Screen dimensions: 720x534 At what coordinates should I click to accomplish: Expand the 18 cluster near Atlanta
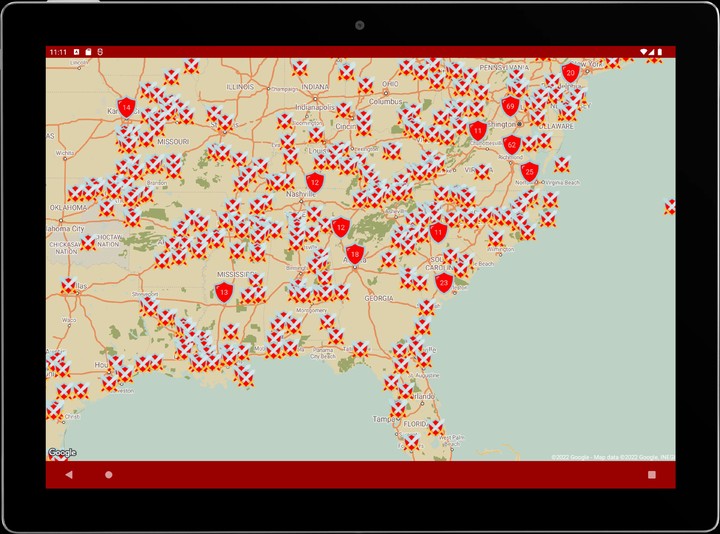click(355, 254)
